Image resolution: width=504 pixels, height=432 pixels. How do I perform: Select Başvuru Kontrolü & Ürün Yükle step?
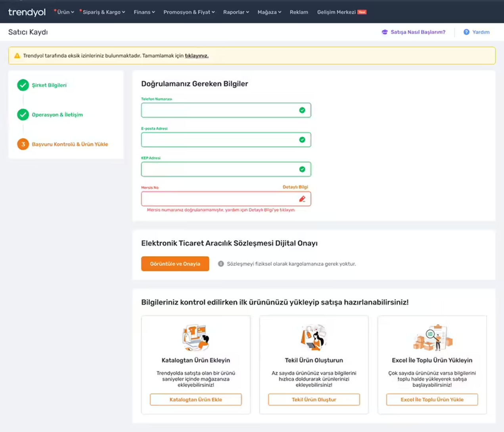coord(70,144)
